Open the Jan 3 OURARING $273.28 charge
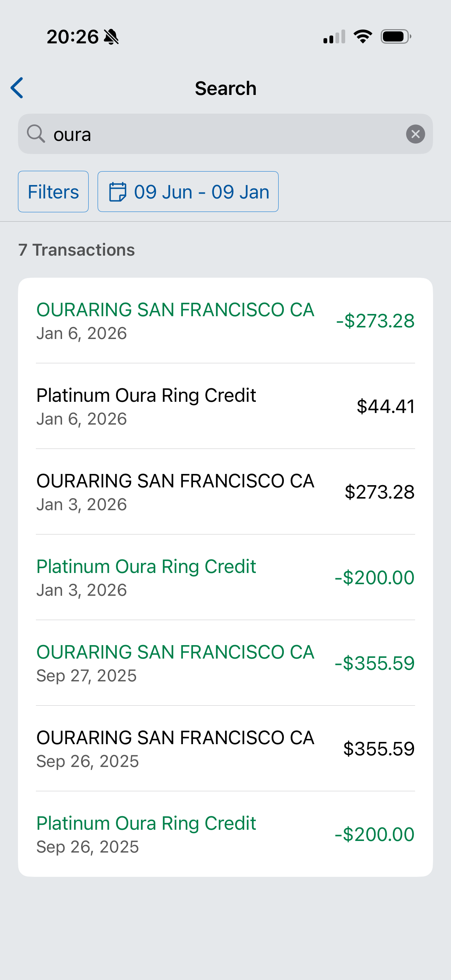Screen dimensions: 451x980 225,492
